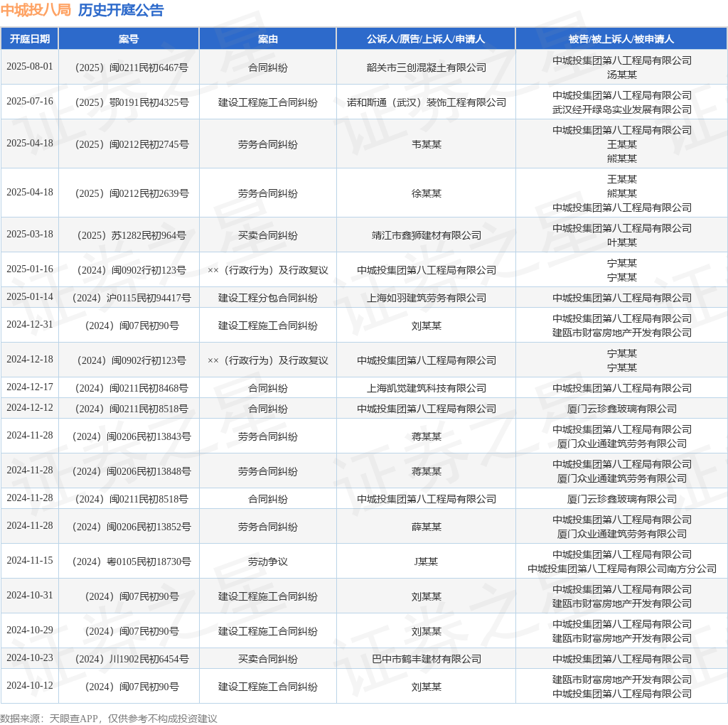Select the date cell 2025-07-16
Screen dimensions: 728x725
[30, 101]
